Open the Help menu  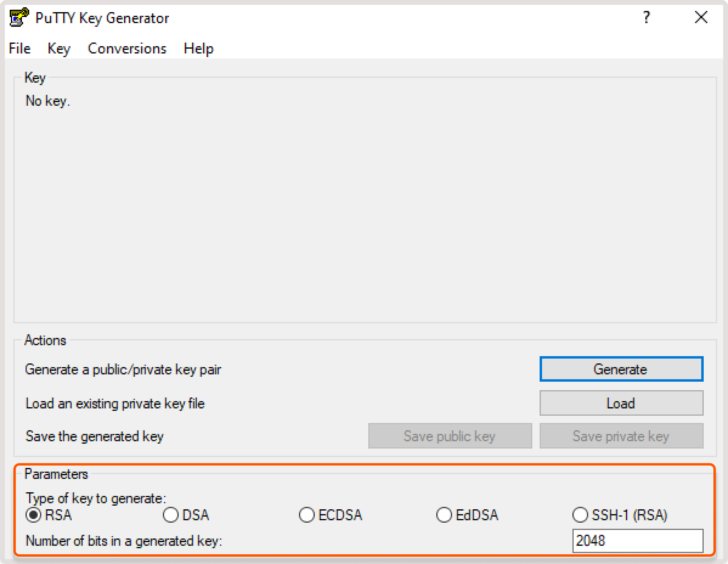[199, 48]
